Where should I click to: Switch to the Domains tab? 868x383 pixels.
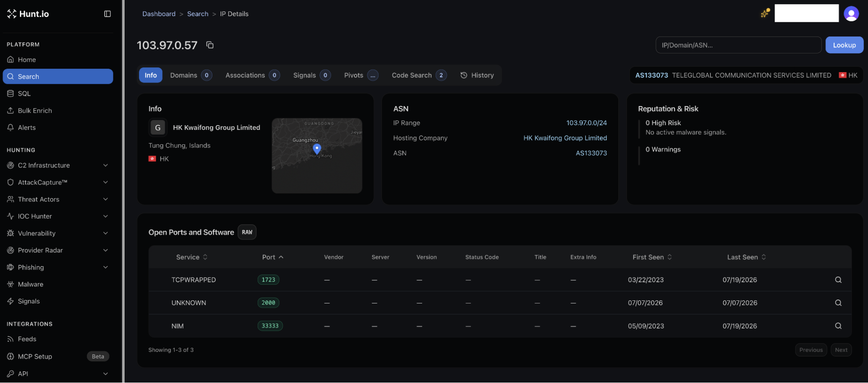coord(191,75)
